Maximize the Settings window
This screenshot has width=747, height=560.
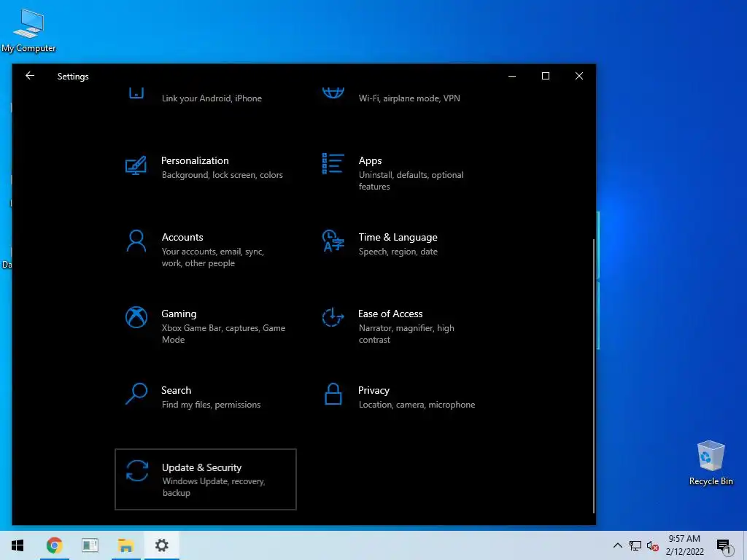(x=546, y=76)
